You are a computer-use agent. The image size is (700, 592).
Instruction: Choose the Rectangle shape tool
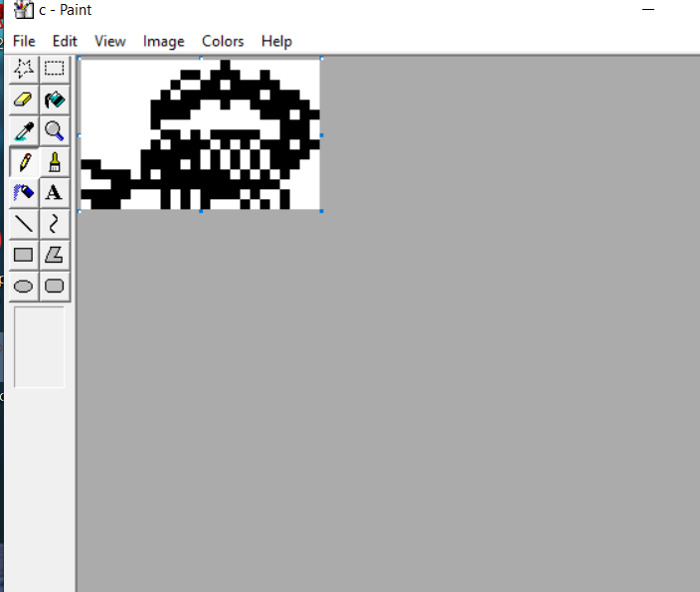(24, 255)
